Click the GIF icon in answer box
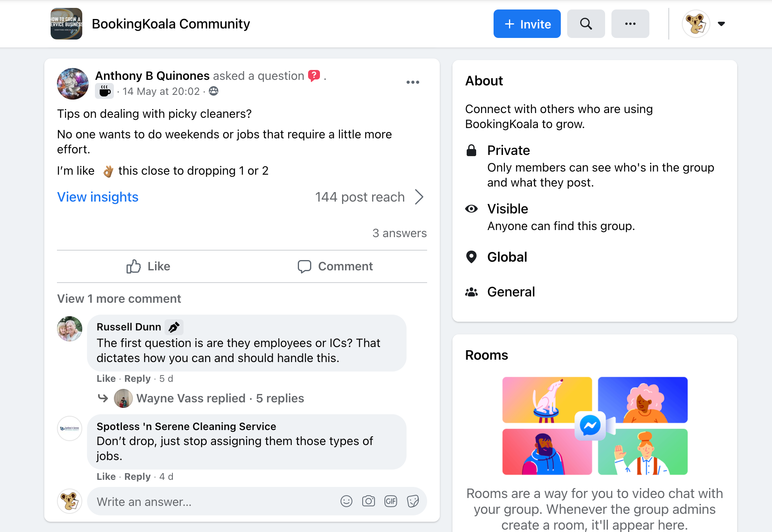 click(x=390, y=501)
